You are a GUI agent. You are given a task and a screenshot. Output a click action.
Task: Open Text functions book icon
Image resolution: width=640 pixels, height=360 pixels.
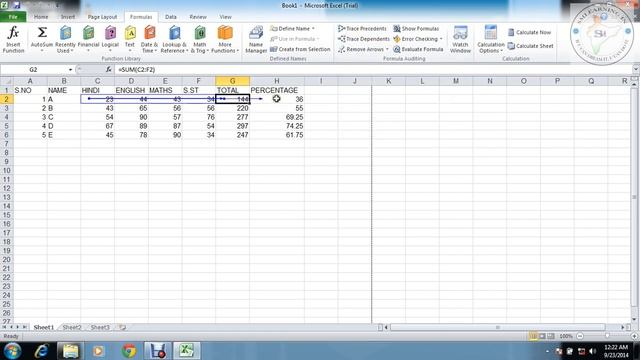pyautogui.click(x=130, y=33)
